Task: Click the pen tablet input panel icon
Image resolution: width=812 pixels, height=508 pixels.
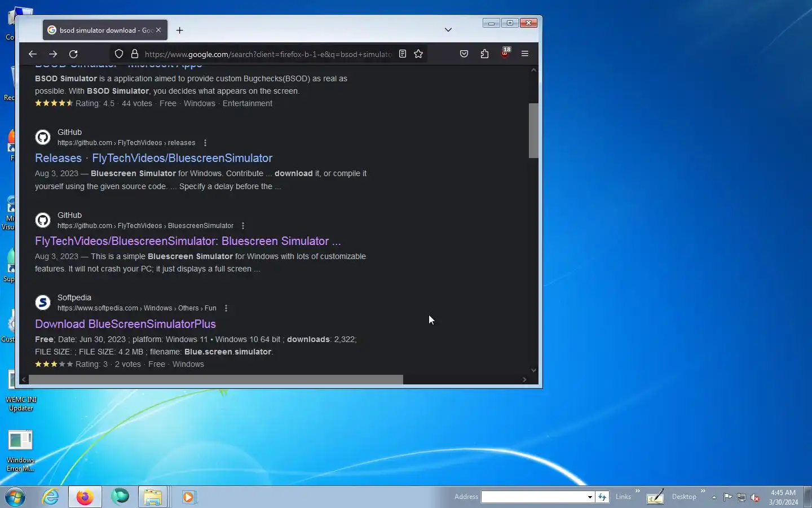Action: click(x=655, y=497)
